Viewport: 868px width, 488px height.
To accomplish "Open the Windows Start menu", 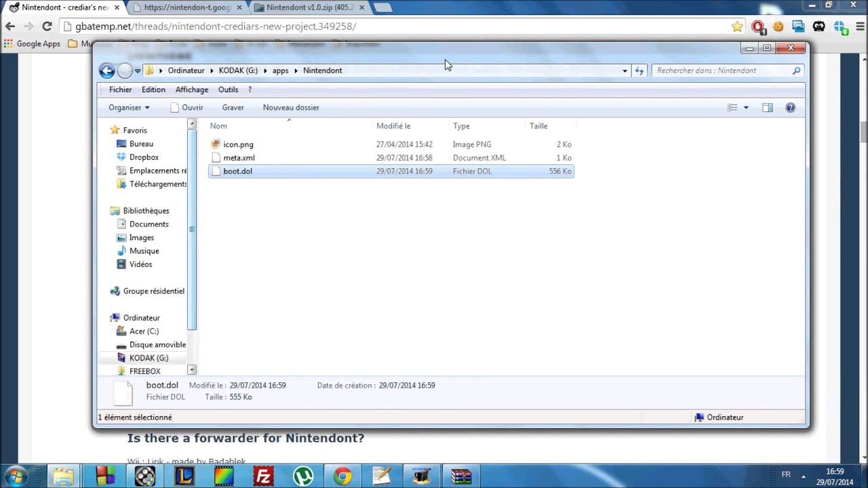I will click(x=16, y=475).
